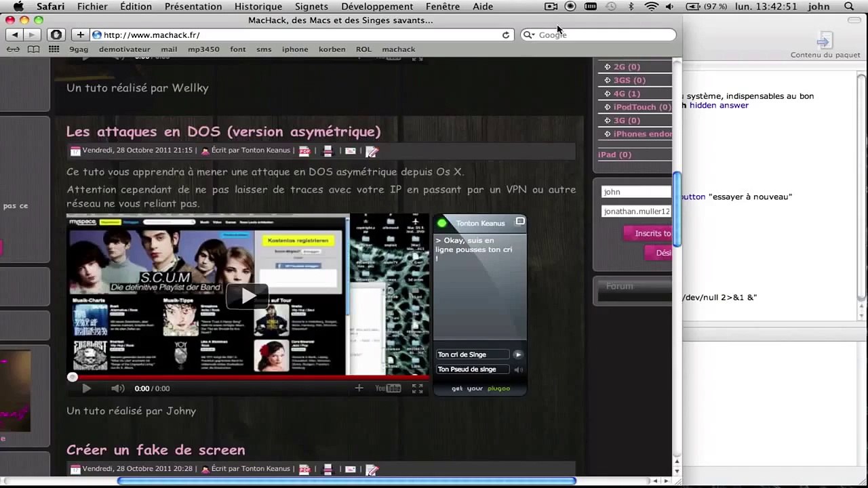Open the 9gag bookmark
The image size is (868, 488).
pyautogui.click(x=79, y=49)
